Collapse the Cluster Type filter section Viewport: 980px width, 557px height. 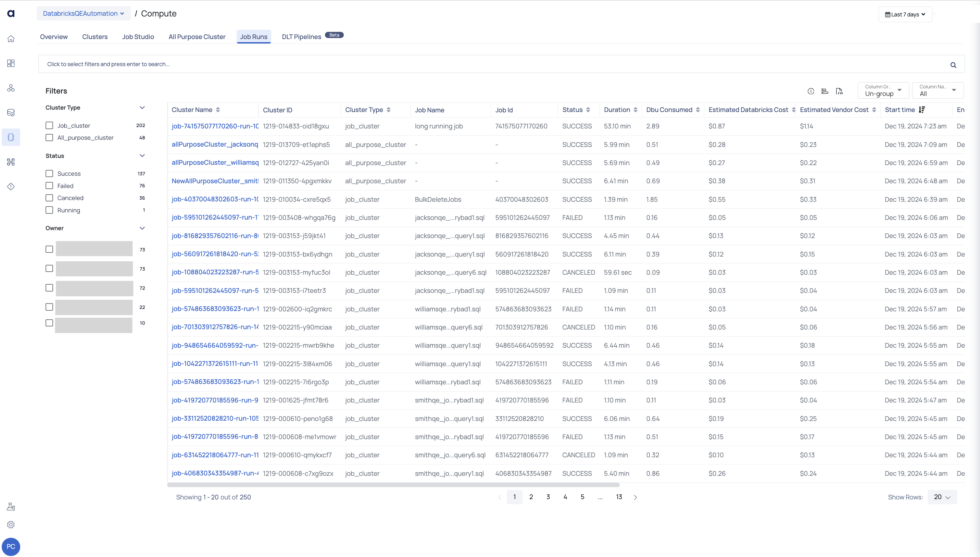[142, 108]
